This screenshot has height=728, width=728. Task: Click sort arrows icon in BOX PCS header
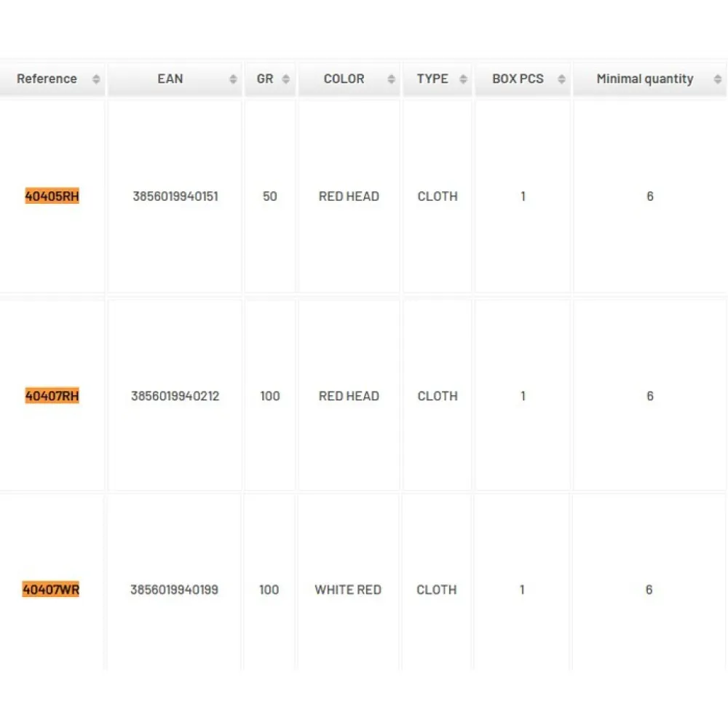pyautogui.click(x=561, y=79)
